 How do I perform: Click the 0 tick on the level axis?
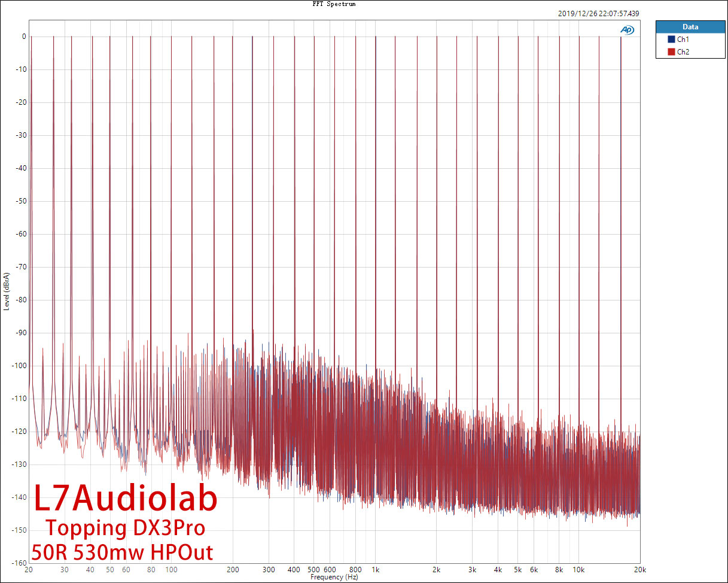(x=23, y=37)
